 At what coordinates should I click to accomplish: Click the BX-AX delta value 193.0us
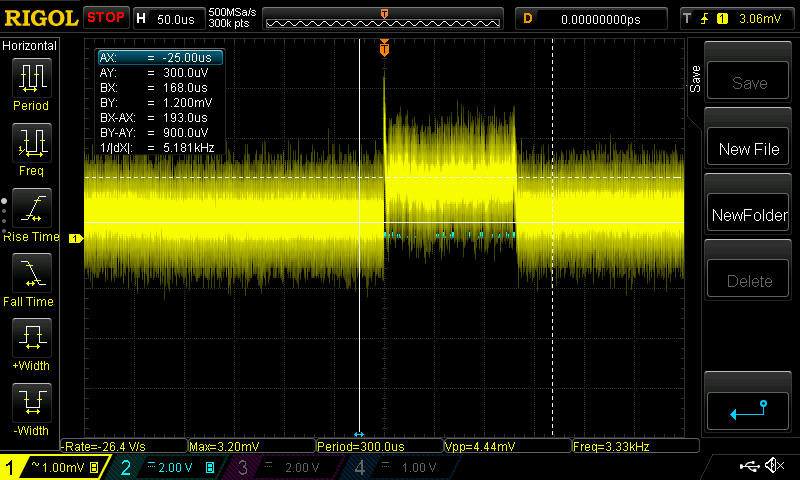pos(185,117)
